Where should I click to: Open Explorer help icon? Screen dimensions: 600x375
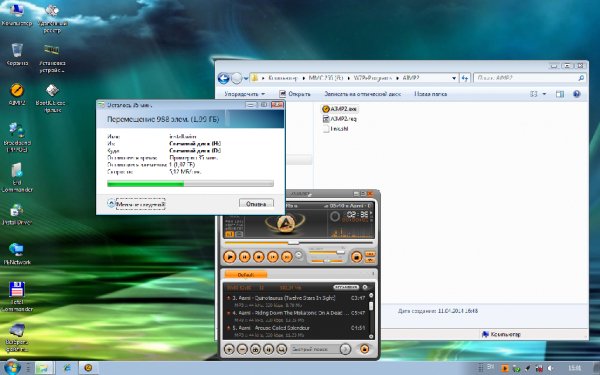tap(577, 94)
